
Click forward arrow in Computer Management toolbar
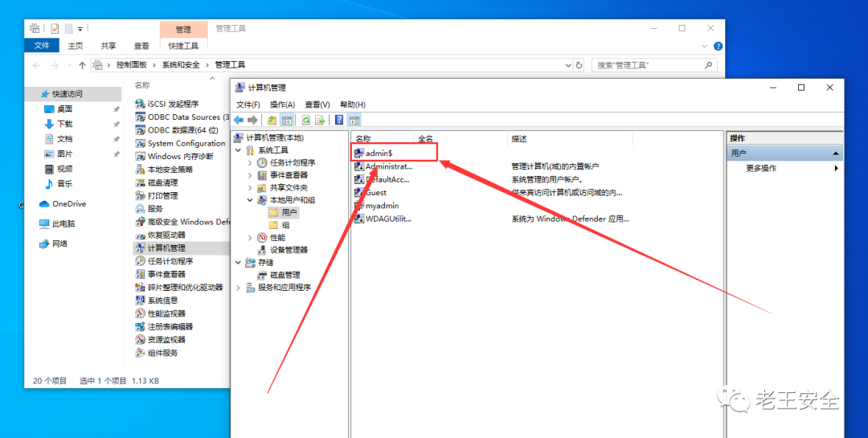pos(252,120)
